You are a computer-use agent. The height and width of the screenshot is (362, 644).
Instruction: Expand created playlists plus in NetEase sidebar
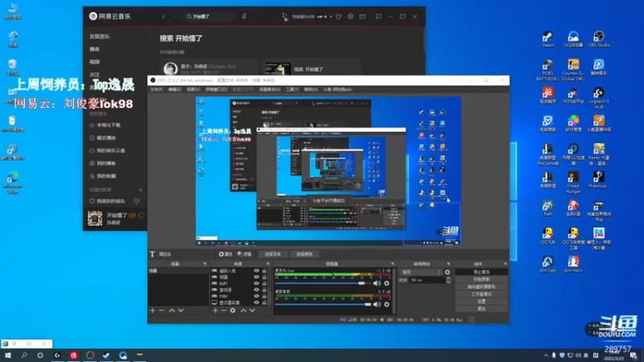coord(140,190)
